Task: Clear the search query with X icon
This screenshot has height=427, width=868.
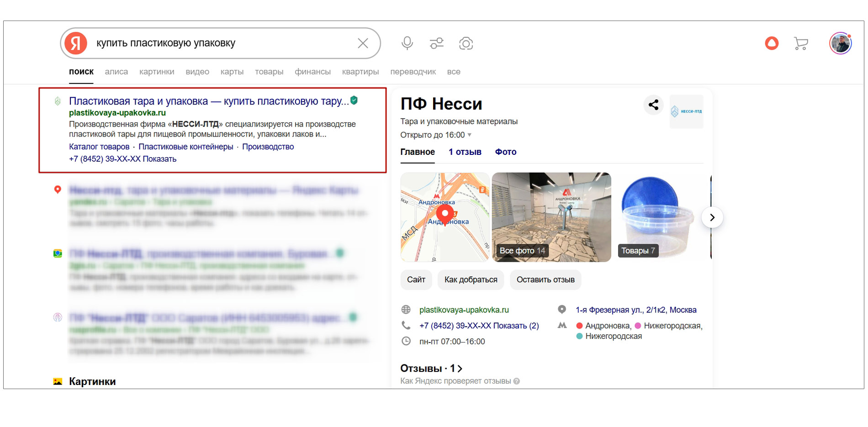Action: click(363, 43)
